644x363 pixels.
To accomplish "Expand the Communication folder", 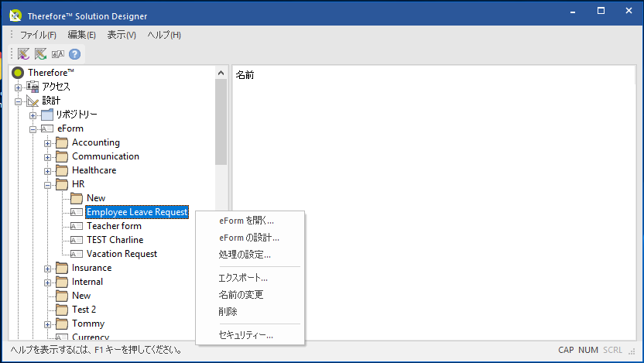I will point(48,157).
